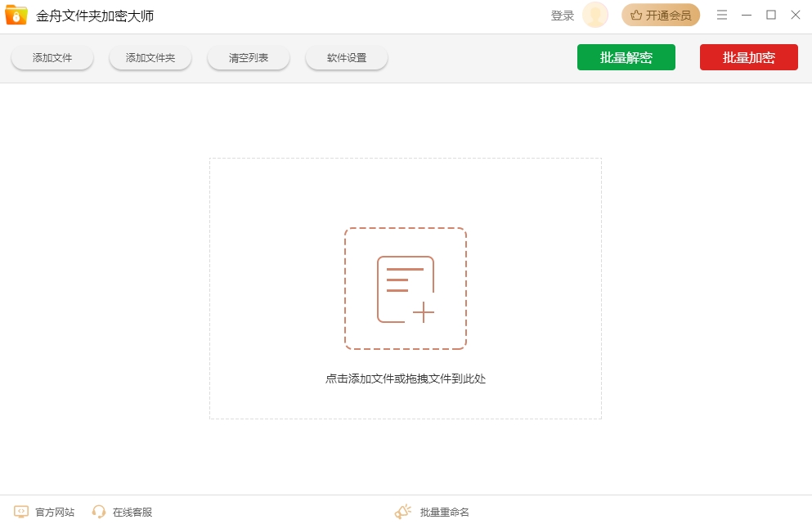Click the folder-lock app logo icon
812x524 pixels.
tap(16, 15)
